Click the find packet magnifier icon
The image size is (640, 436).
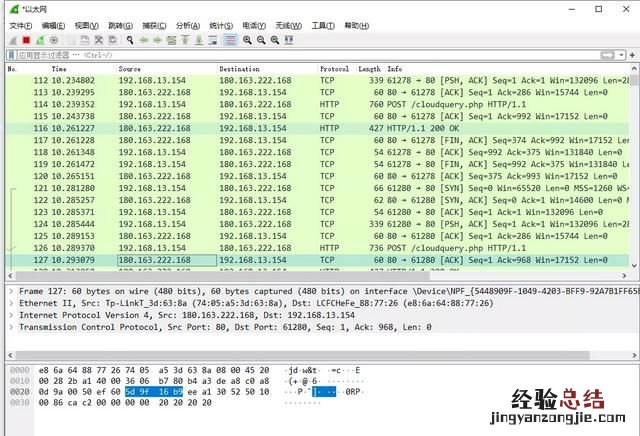pos(129,40)
